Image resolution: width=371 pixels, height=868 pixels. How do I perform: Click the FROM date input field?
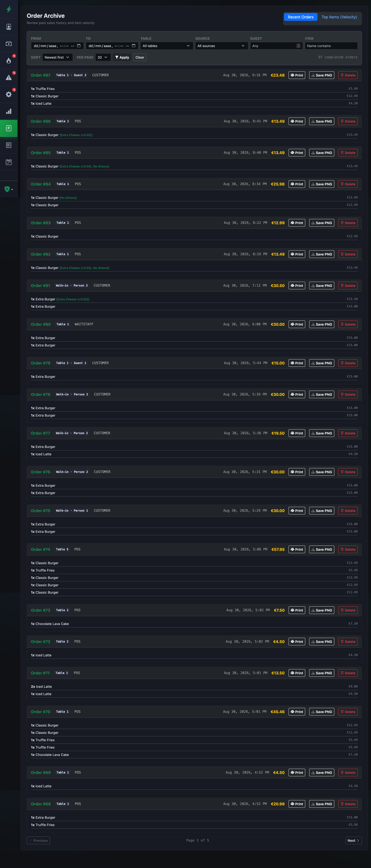[x=57, y=46]
